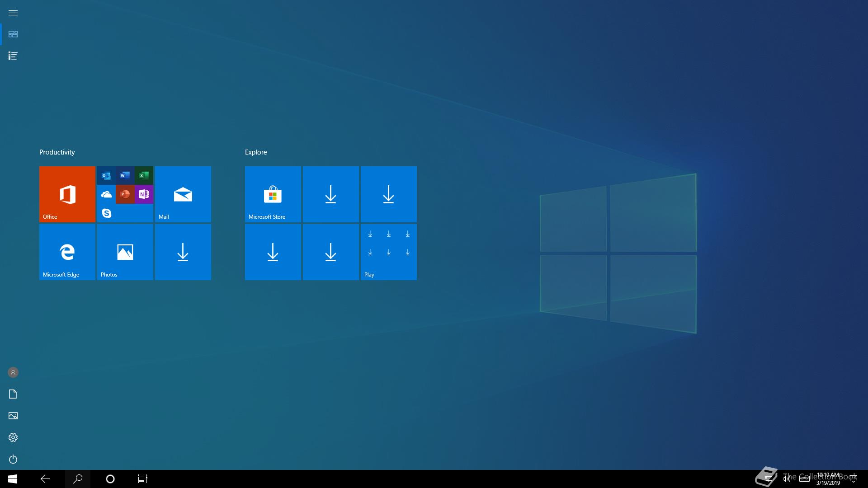868x488 pixels.
Task: Go back using the taskbar back arrow
Action: pos(45,479)
